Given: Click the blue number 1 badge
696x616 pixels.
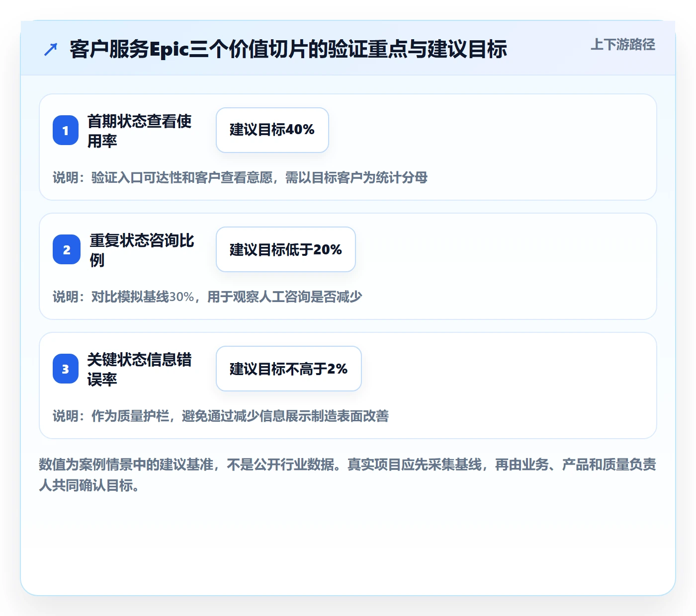Looking at the screenshot, I should tap(66, 130).
